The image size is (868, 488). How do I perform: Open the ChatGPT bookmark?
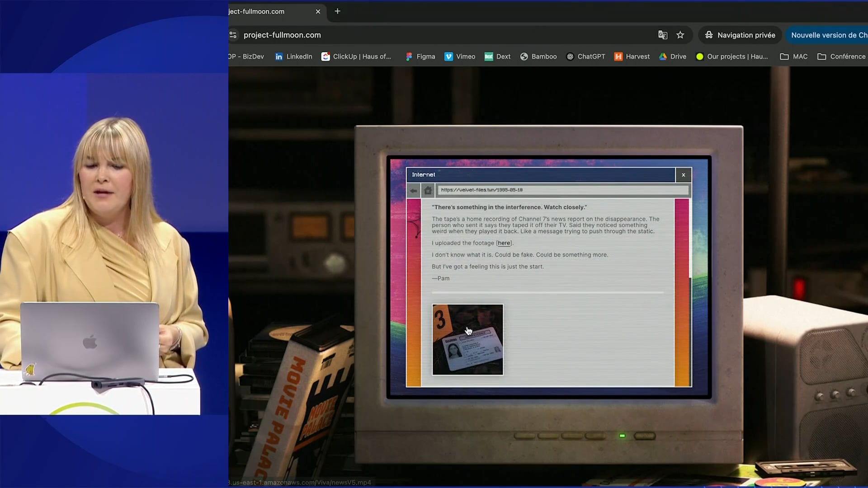[585, 56]
